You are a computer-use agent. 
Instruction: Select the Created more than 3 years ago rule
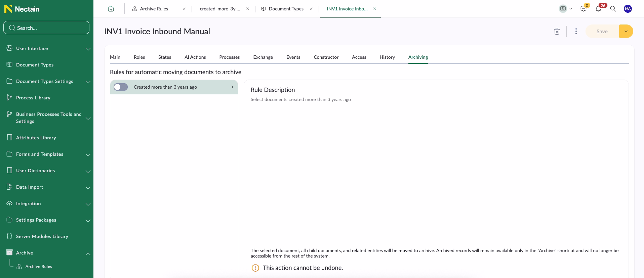pyautogui.click(x=174, y=87)
